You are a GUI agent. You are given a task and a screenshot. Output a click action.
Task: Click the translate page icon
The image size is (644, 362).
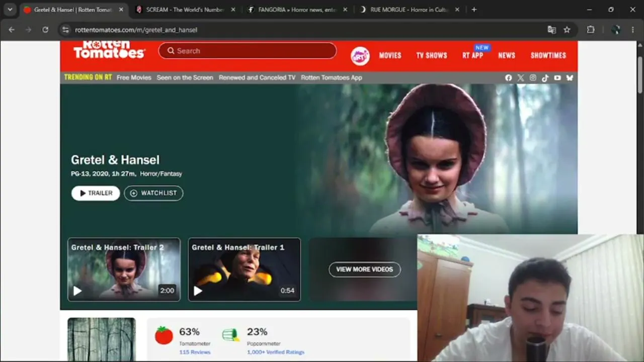[551, 30]
